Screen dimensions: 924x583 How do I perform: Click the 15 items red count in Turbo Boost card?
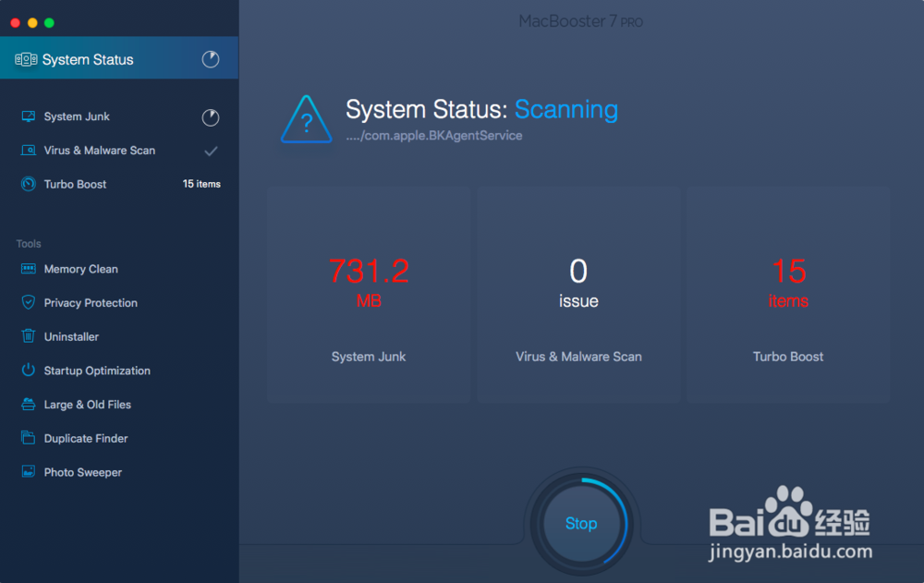(788, 283)
